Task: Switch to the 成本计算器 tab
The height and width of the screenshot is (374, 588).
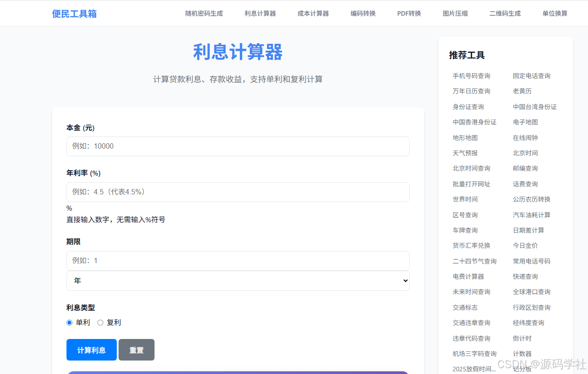Action: (313, 13)
